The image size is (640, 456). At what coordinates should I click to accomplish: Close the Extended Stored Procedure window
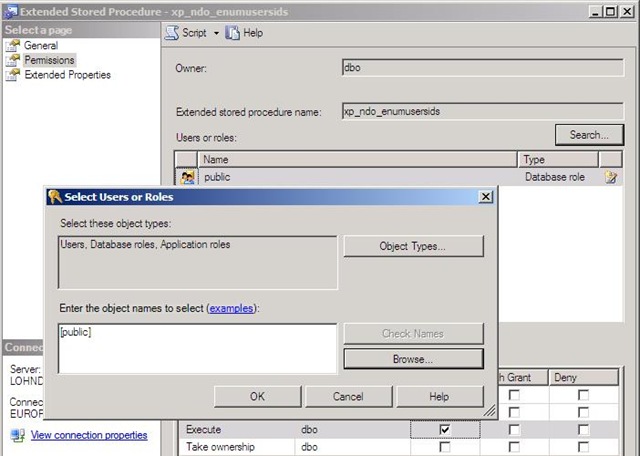(627, 12)
